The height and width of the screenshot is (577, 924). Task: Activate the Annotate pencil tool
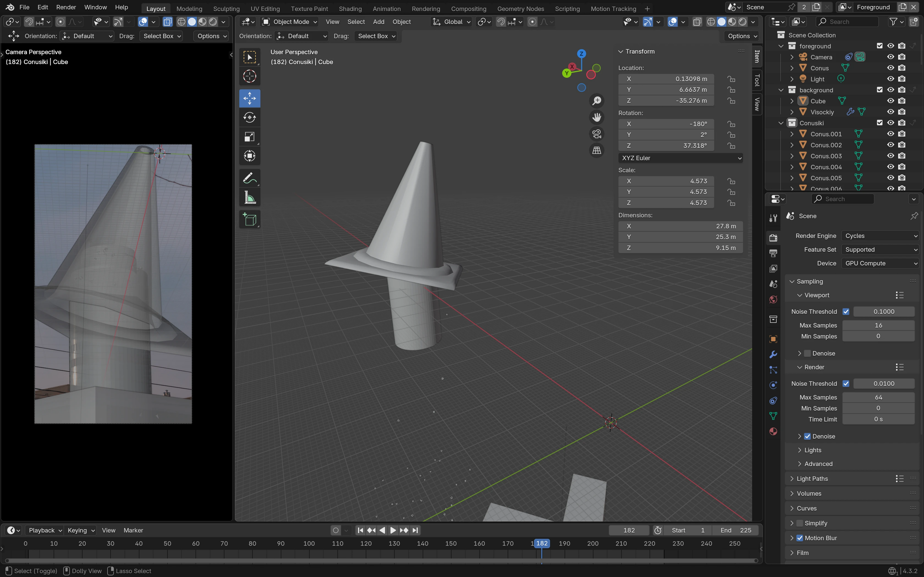pos(249,178)
